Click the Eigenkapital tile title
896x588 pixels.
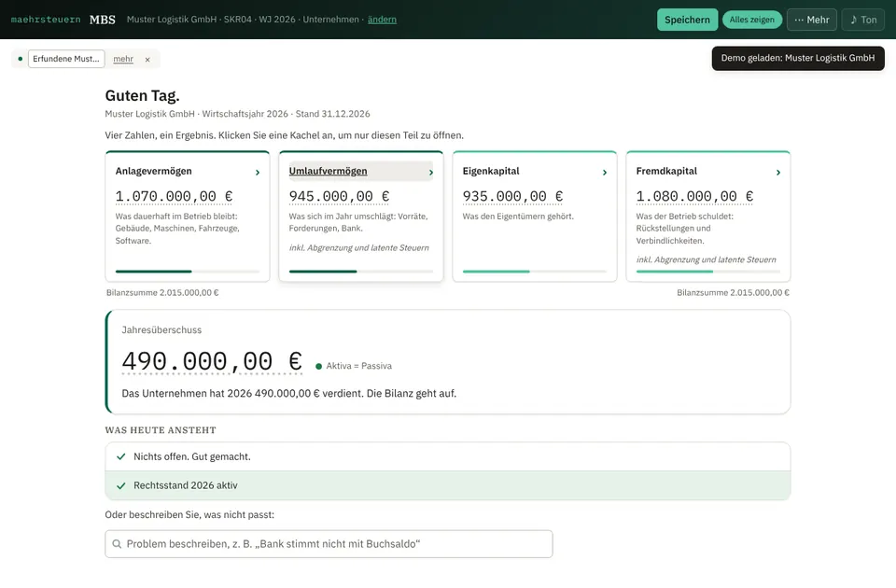click(491, 171)
